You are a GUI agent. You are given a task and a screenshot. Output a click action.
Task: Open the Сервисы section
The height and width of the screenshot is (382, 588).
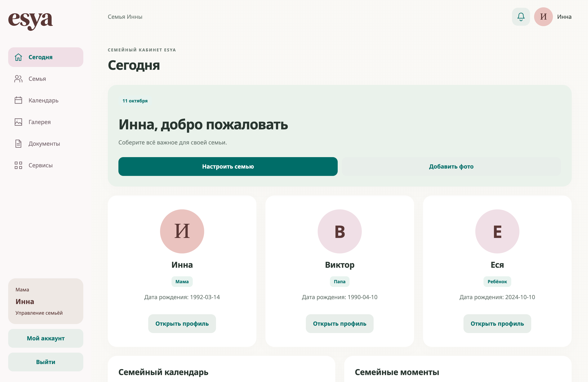(x=46, y=165)
